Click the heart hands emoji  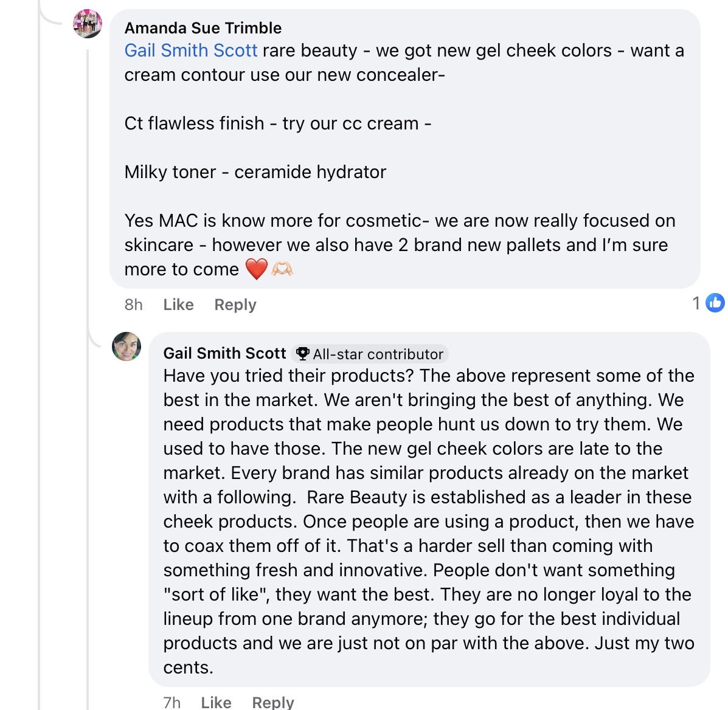282,269
